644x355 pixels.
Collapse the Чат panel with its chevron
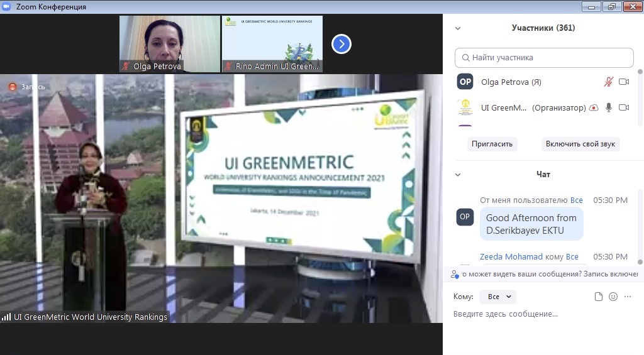click(458, 175)
